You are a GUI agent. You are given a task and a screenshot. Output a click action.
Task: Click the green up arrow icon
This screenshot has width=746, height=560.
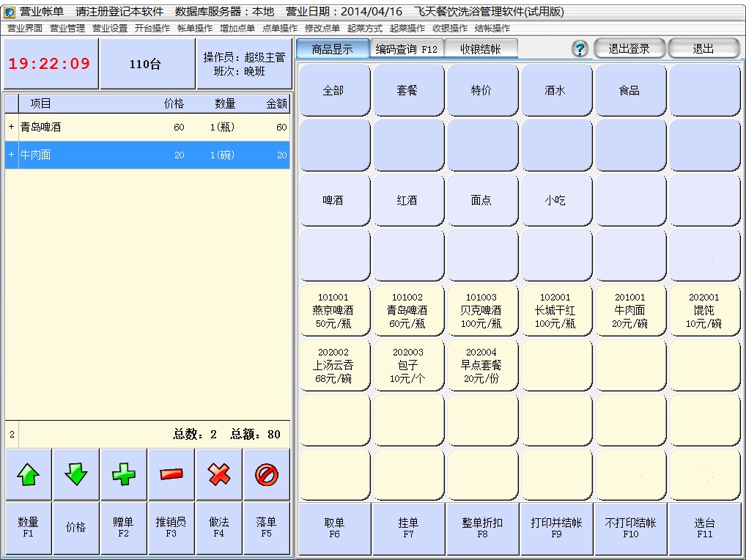pos(28,475)
